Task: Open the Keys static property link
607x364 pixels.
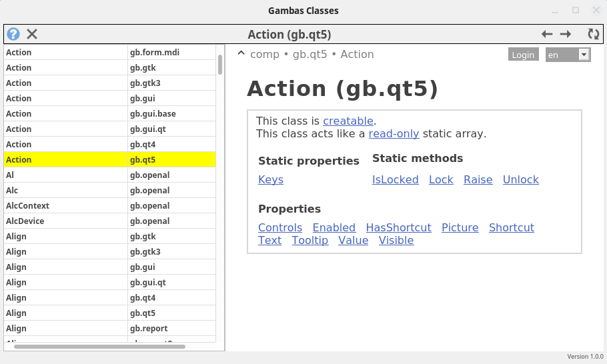Action: tap(271, 180)
